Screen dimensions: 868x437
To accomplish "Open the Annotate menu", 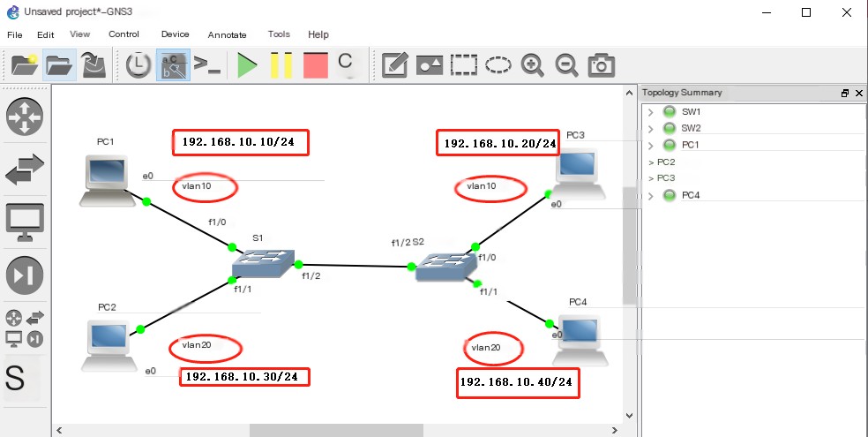I will click(x=227, y=34).
